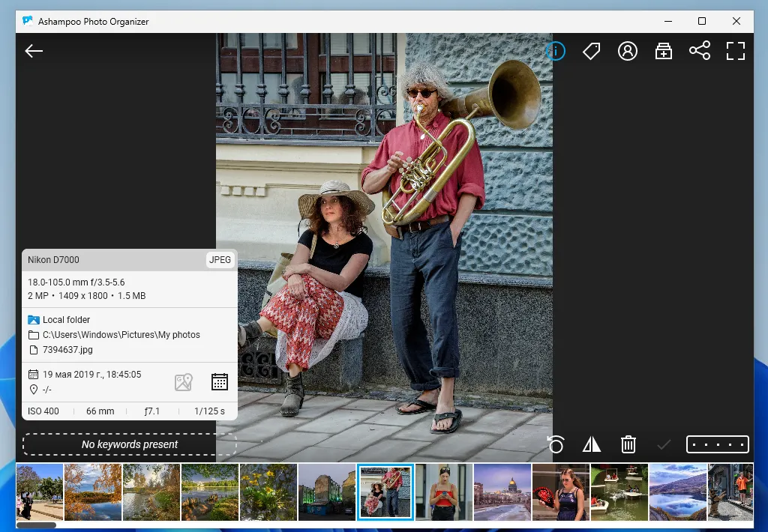768x532 pixels.
Task: Click 'No keywords present' to add keywords
Action: point(129,444)
